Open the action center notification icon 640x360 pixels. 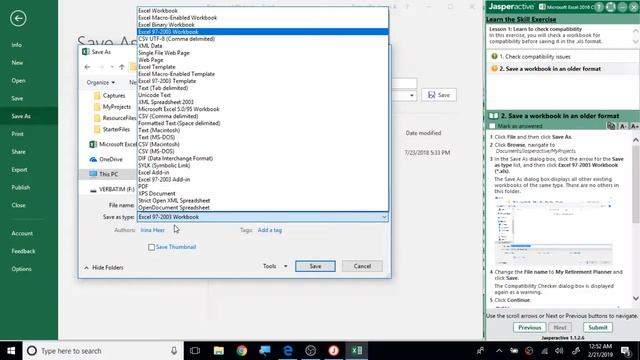(x=626, y=351)
